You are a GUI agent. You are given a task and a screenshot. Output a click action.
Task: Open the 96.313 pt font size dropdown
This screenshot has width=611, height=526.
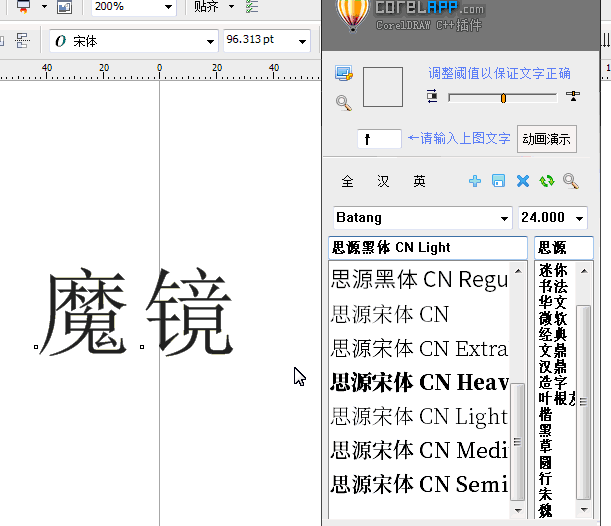pos(302,41)
